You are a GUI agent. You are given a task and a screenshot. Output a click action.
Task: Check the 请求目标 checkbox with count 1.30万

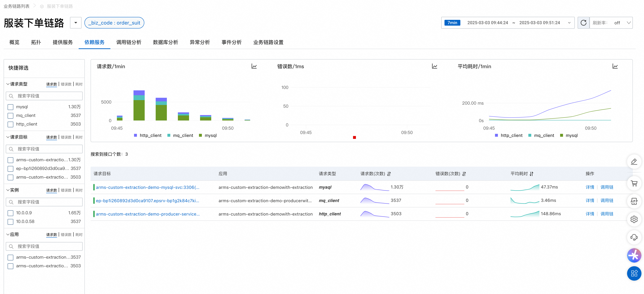point(10,160)
